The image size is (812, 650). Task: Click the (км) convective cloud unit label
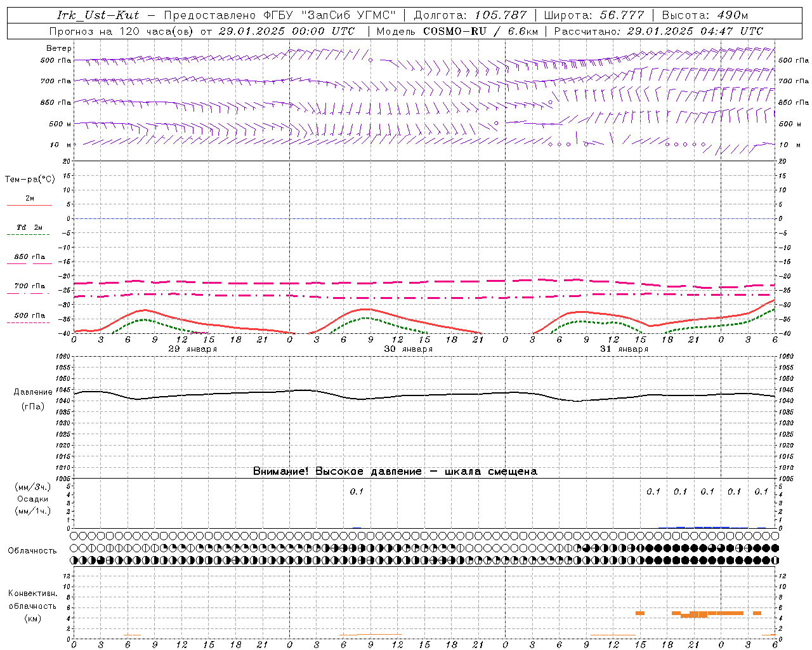pyautogui.click(x=33, y=618)
